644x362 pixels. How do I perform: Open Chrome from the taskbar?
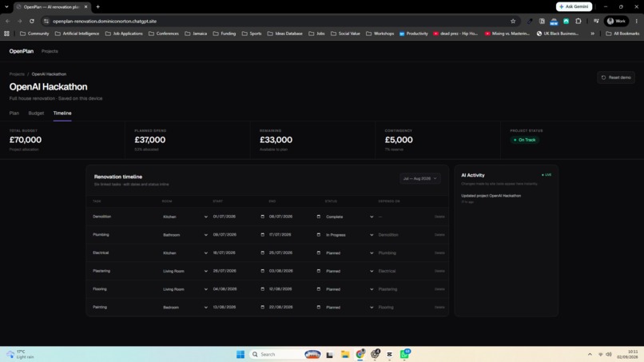click(360, 354)
